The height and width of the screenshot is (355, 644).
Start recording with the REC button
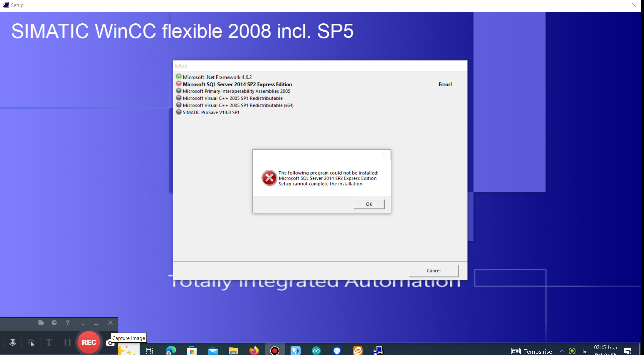[x=89, y=342]
